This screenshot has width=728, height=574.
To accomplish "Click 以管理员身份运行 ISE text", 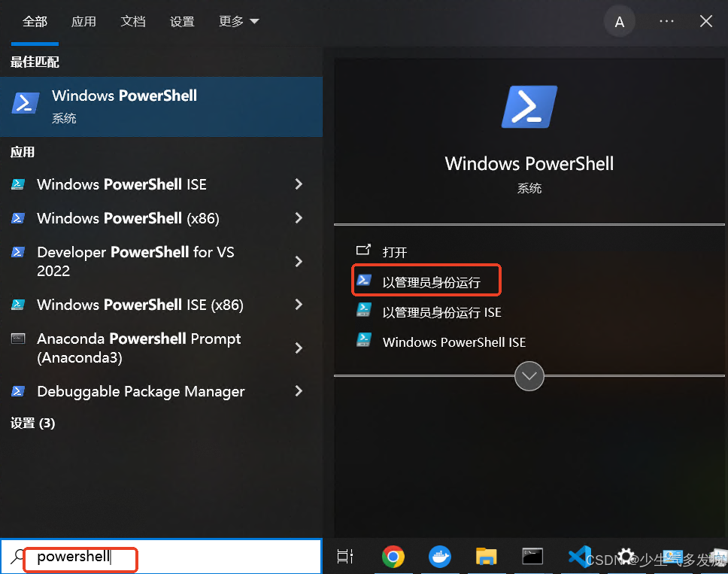I will (441, 312).
